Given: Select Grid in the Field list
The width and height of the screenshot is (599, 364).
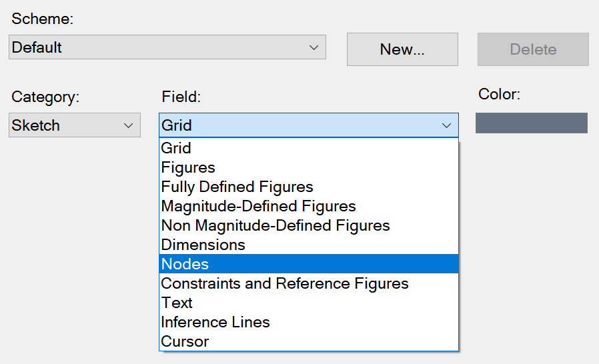Looking at the screenshot, I should point(176,148).
